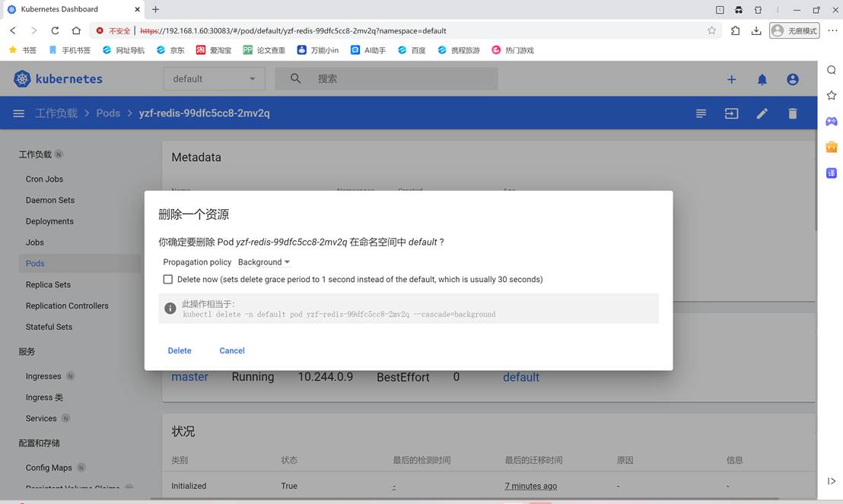Open the create resource plus icon
Screen dimensions: 843x504
point(732,80)
